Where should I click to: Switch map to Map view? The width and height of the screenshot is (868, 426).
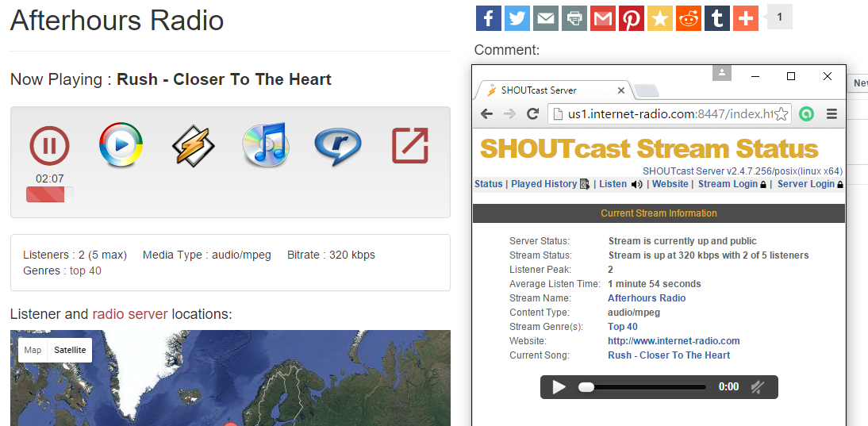tap(33, 350)
